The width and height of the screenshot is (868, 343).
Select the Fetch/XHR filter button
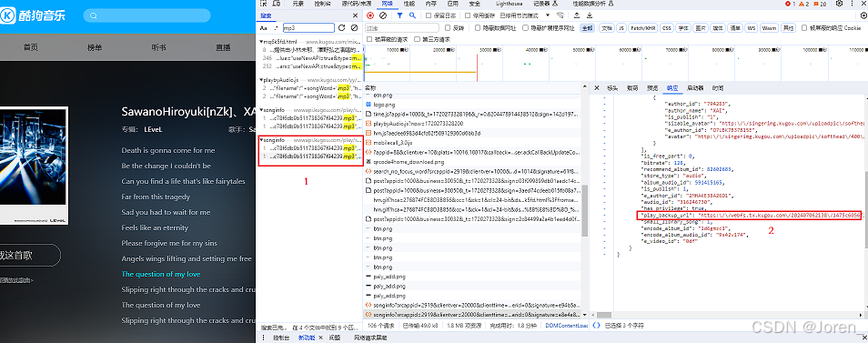(642, 27)
